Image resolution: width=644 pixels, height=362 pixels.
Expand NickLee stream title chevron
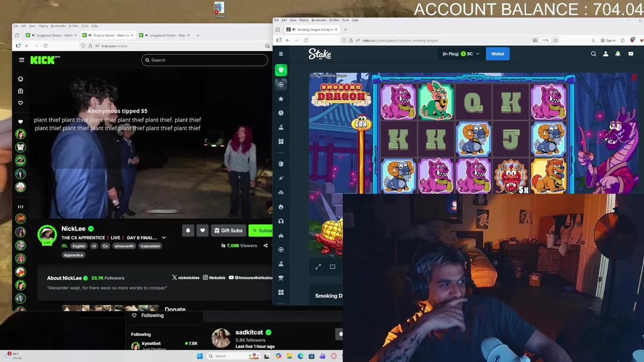(164, 238)
